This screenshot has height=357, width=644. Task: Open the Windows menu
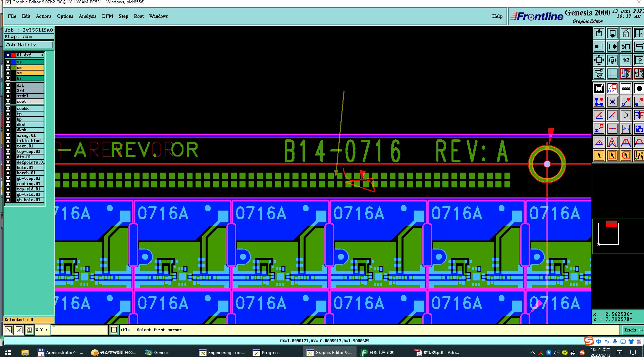(159, 16)
